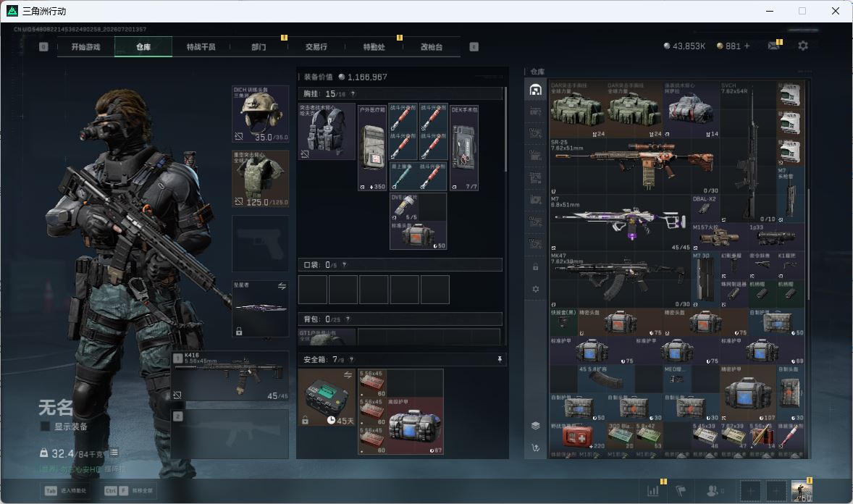Select the DVE item with 5/5

[404, 207]
